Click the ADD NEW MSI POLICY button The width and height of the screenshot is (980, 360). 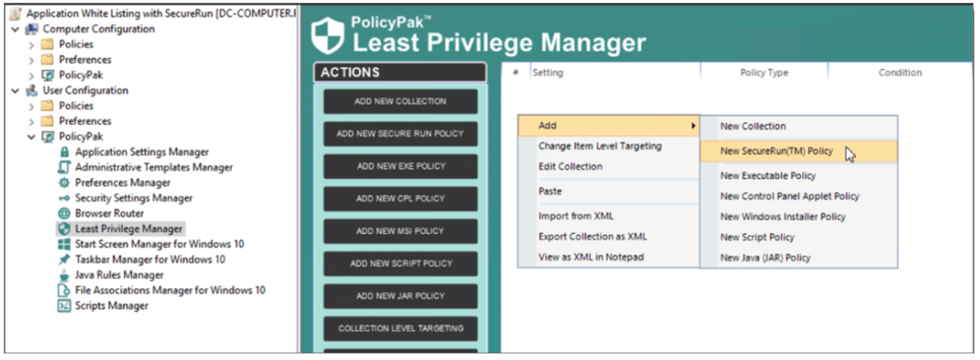tap(400, 231)
